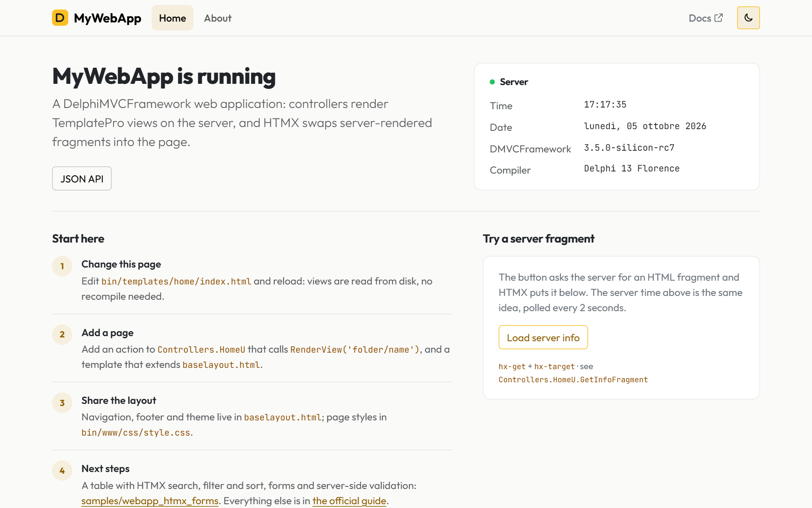Click the version '3.5.0-silicon-rc7'
The image size is (812, 508).
point(629,148)
